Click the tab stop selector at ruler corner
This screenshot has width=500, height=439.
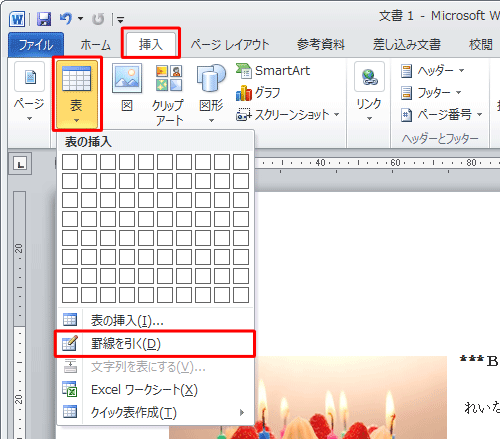pyautogui.click(x=20, y=164)
